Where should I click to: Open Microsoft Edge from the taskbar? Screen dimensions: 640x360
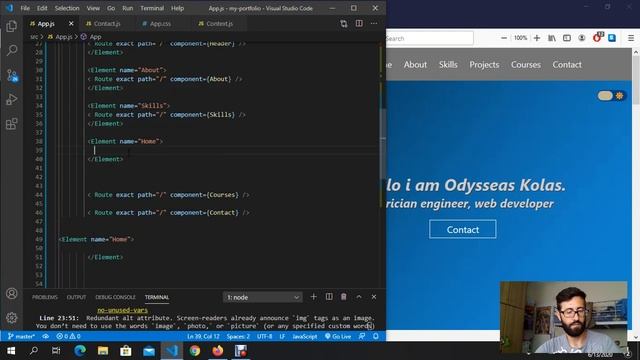click(80, 351)
